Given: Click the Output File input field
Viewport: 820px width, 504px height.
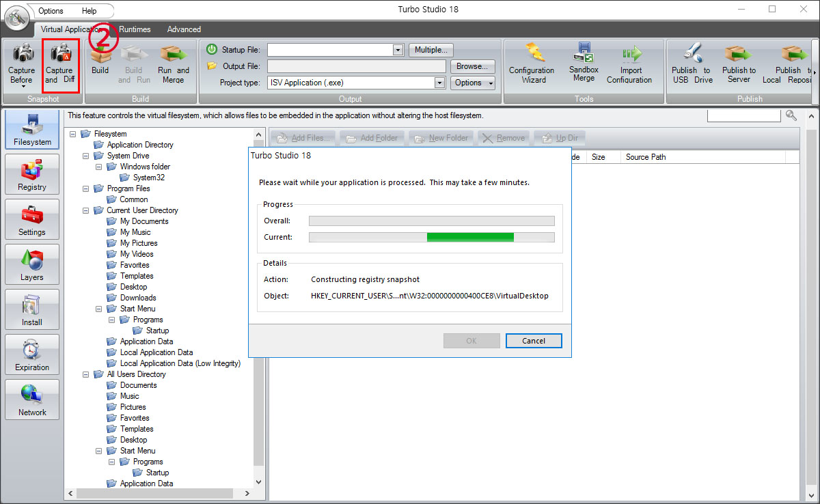Looking at the screenshot, I should coord(356,66).
